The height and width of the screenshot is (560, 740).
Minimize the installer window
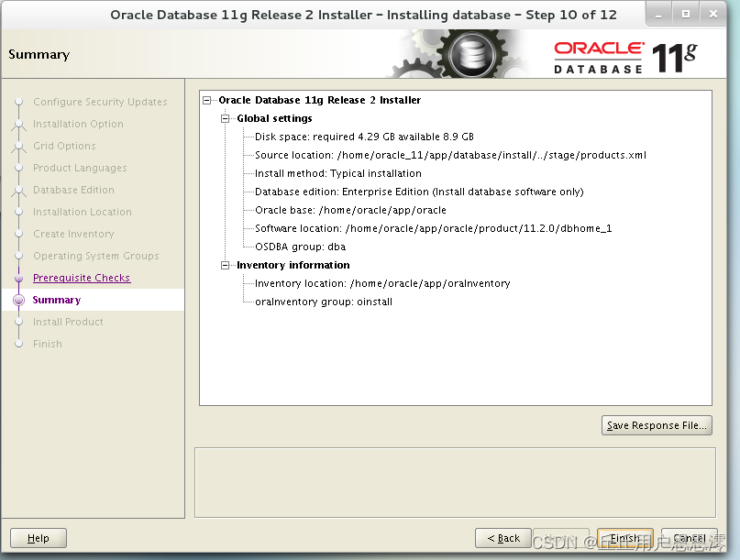658,14
